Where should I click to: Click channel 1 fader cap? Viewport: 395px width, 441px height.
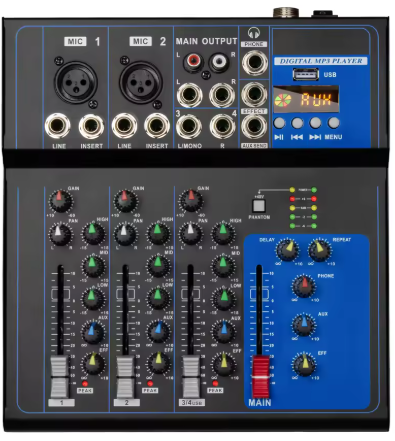click(x=60, y=377)
